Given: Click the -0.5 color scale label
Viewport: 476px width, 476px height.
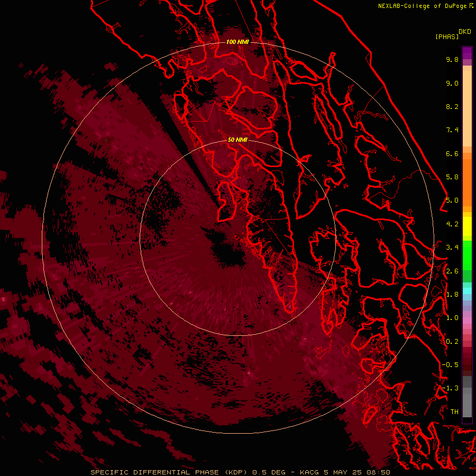Looking at the screenshot, I should click(x=450, y=365).
